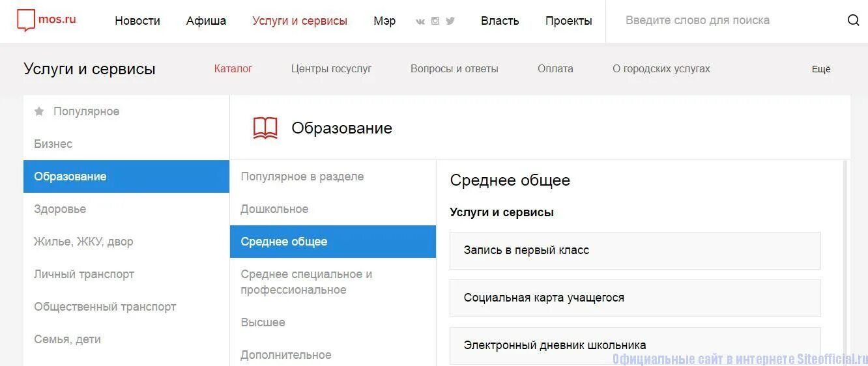This screenshot has height=366, width=868.
Task: Open the О городских услугах tab
Action: 661,68
